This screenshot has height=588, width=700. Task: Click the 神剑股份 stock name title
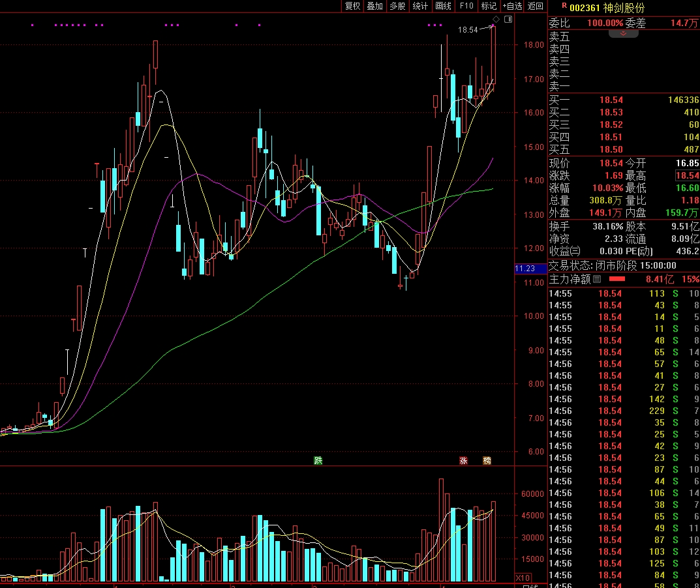click(x=624, y=8)
